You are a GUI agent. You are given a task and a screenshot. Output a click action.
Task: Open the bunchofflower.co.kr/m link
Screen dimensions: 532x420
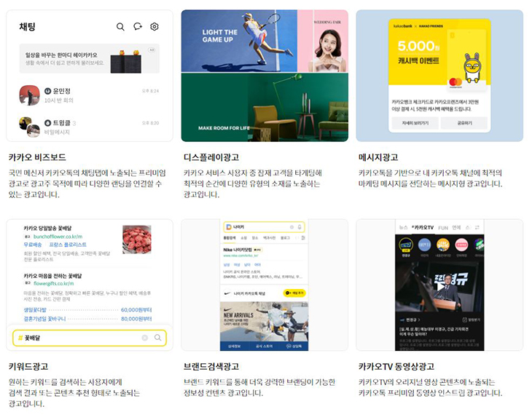coord(58,237)
